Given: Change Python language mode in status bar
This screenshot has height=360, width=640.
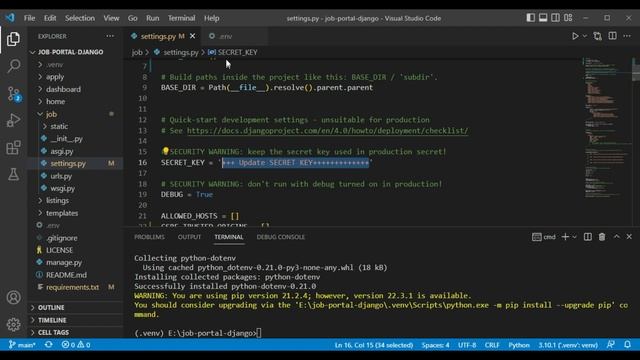Looking at the screenshot, I should coord(519,345).
